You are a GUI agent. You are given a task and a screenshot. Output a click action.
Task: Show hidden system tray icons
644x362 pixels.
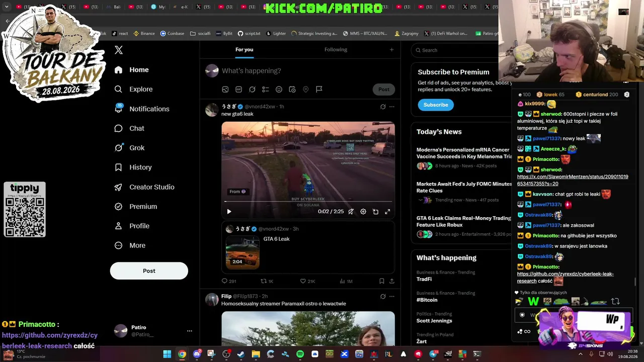[x=580, y=354]
